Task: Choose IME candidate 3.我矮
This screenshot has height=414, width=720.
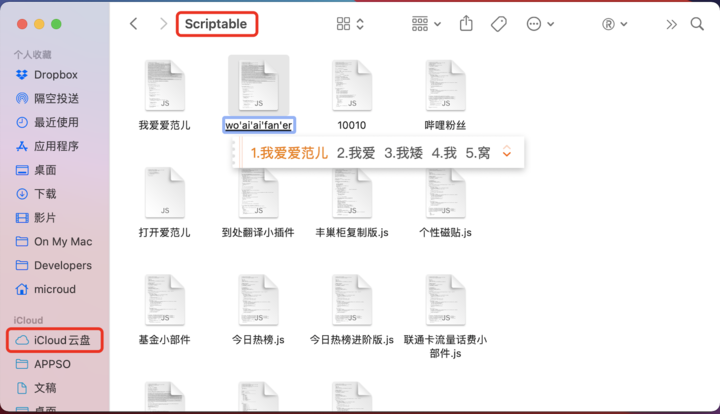Action: coord(403,153)
